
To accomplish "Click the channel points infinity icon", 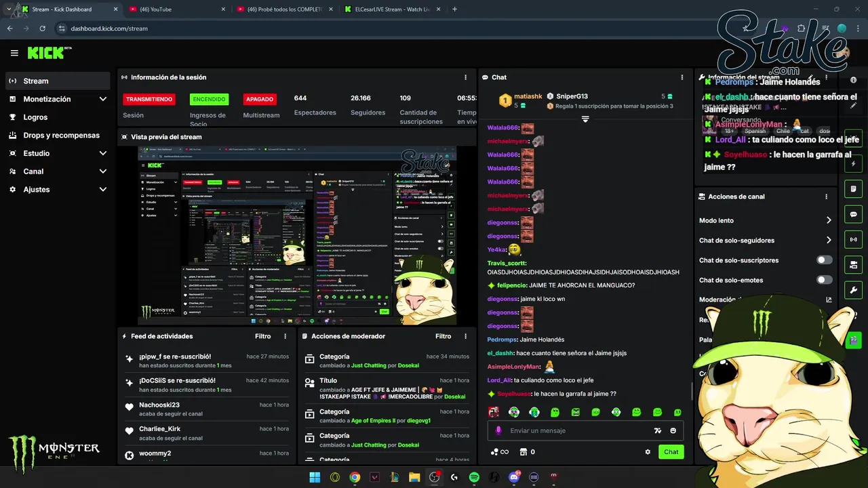I will coord(500,452).
